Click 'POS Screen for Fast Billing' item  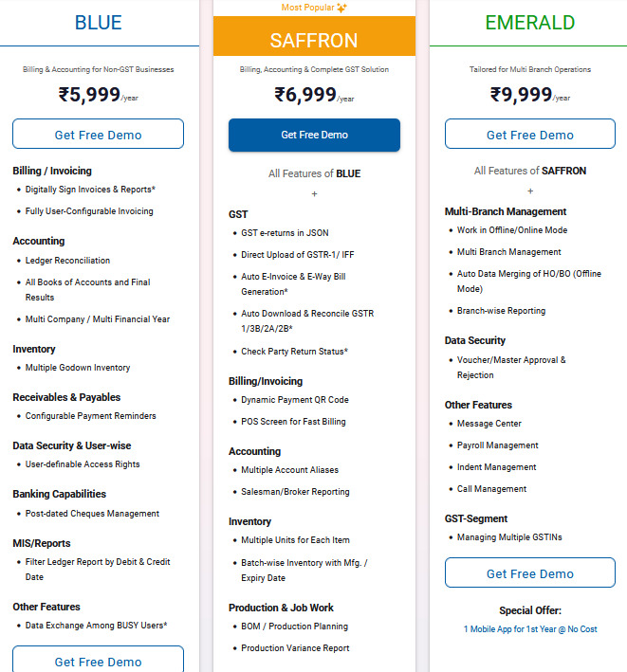pos(293,422)
